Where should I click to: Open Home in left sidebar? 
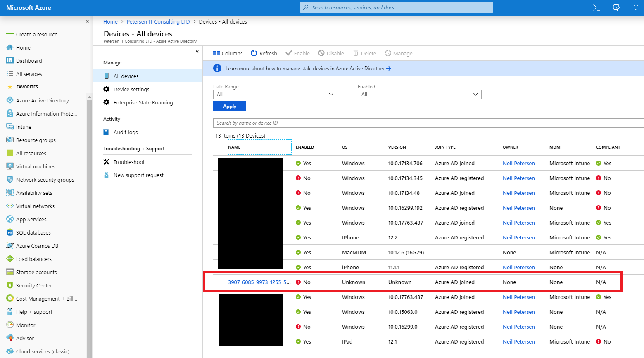point(23,47)
